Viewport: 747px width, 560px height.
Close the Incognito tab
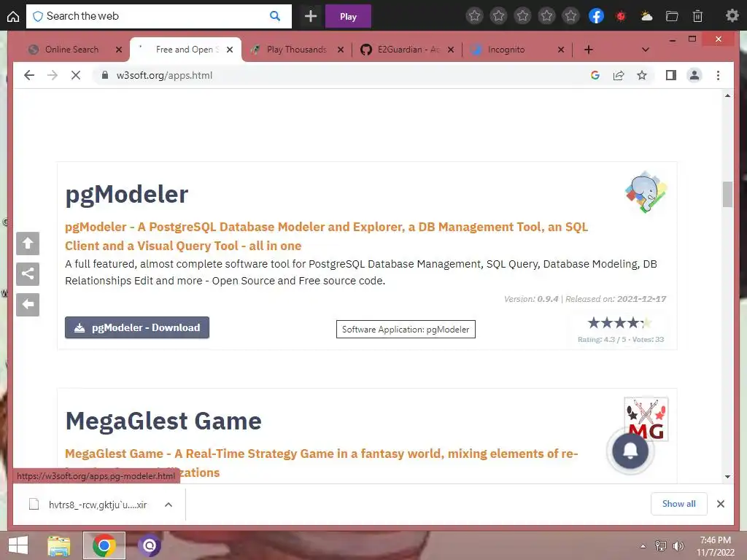(x=561, y=50)
